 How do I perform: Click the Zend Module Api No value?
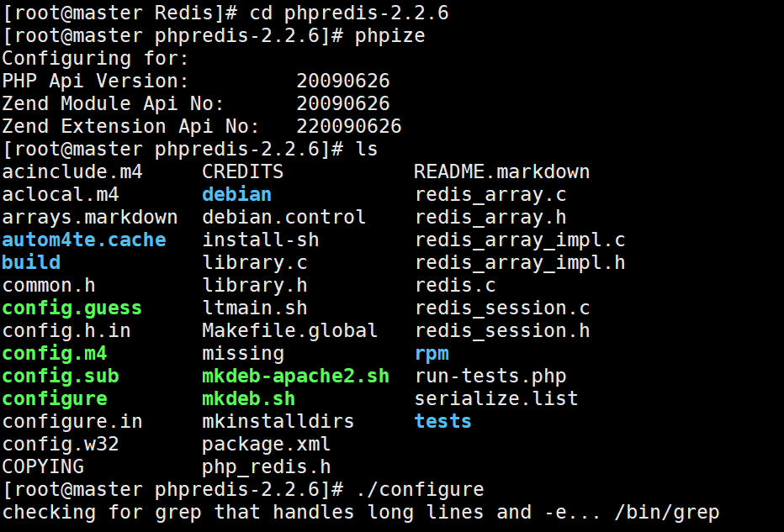point(342,103)
